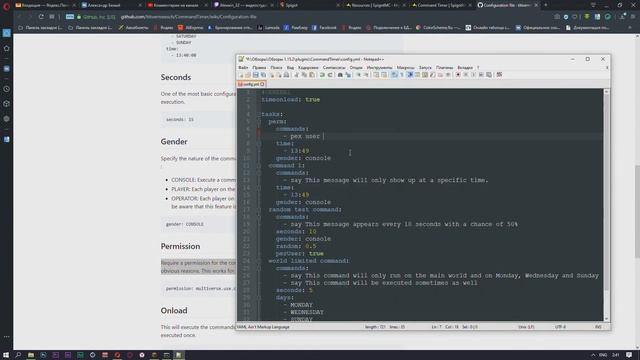Click the Notepad++ icon in taskbar
This screenshot has width=640, height=360.
click(x=179, y=355)
